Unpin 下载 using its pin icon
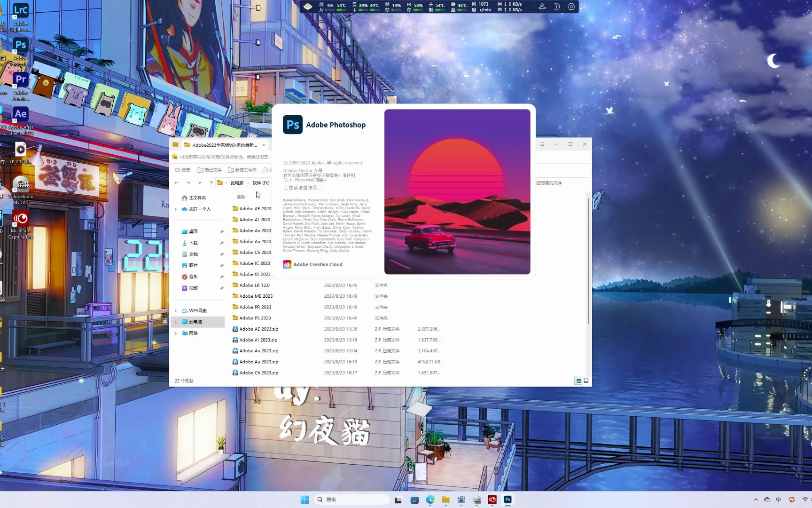 (x=222, y=243)
